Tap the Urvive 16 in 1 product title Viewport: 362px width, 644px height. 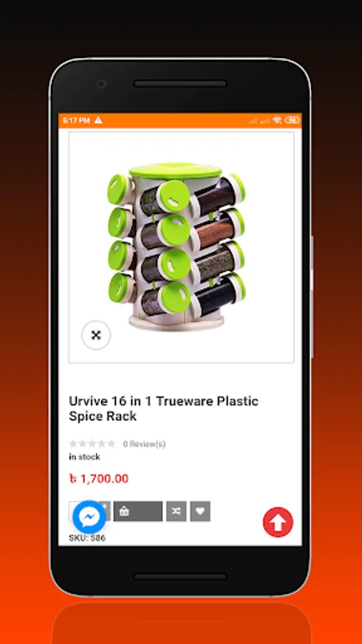(164, 409)
